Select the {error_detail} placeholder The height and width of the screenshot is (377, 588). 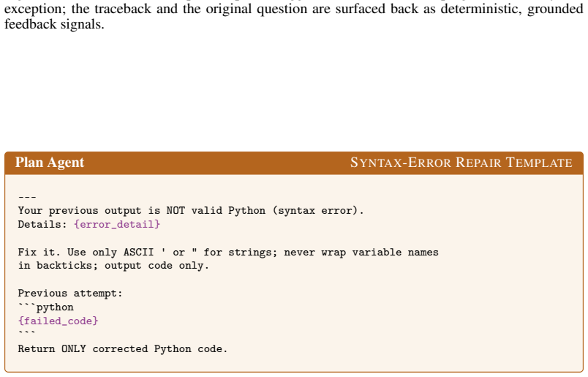(x=117, y=225)
